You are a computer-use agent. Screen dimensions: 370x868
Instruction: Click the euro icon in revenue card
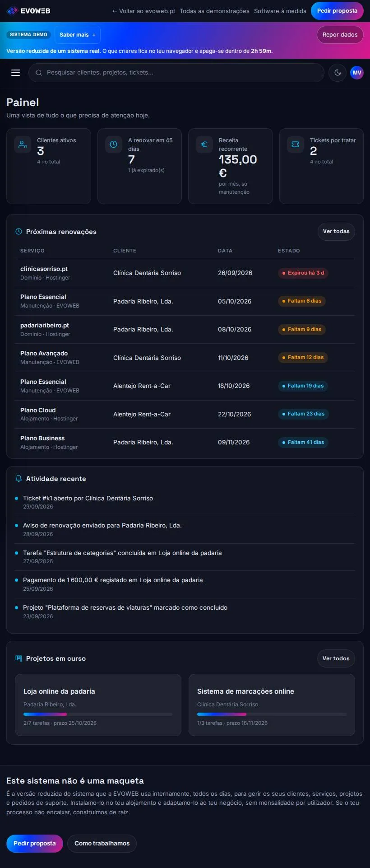click(x=204, y=145)
